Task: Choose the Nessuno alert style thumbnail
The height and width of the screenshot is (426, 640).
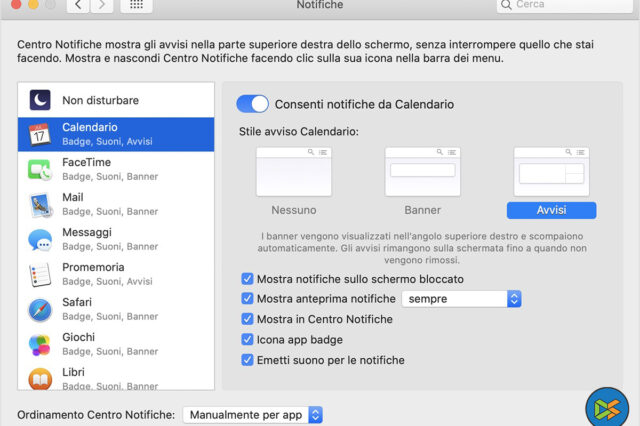Action: (294, 172)
